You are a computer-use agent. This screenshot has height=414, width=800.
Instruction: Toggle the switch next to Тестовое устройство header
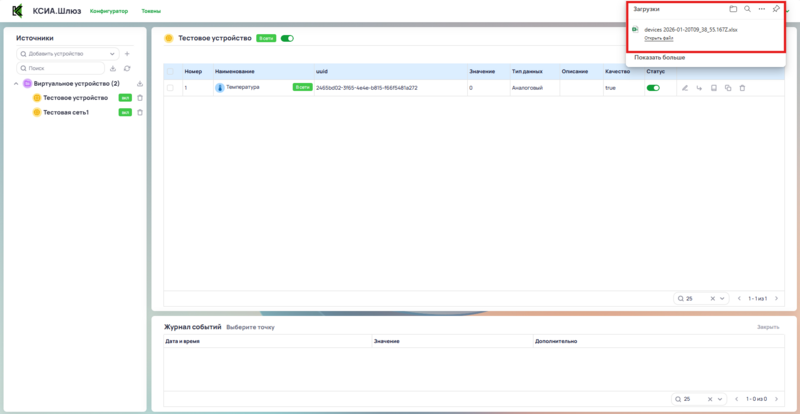[287, 38]
